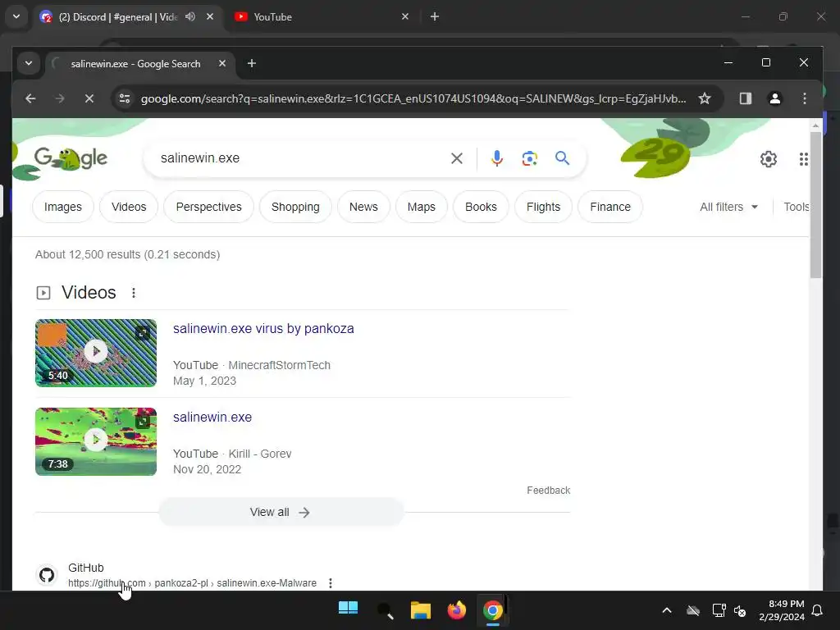840x630 pixels.
Task: Open more options beside the GitHub result
Action: (331, 583)
